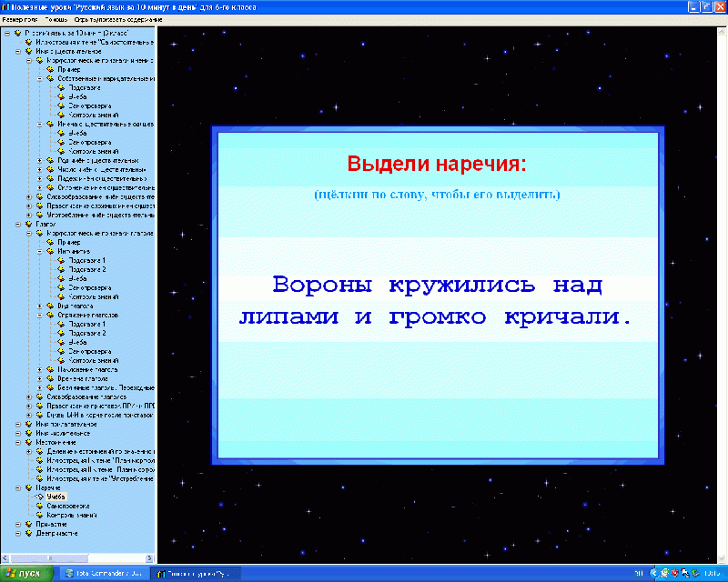Click icon beside 'Словообразование глаголов' node
The width and height of the screenshot is (728, 582).
39,396
